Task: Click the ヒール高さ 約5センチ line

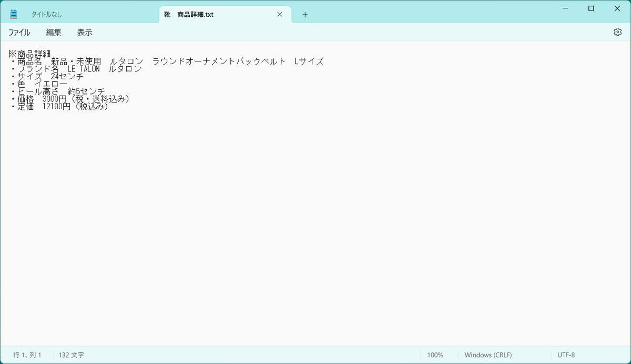Action: point(57,92)
